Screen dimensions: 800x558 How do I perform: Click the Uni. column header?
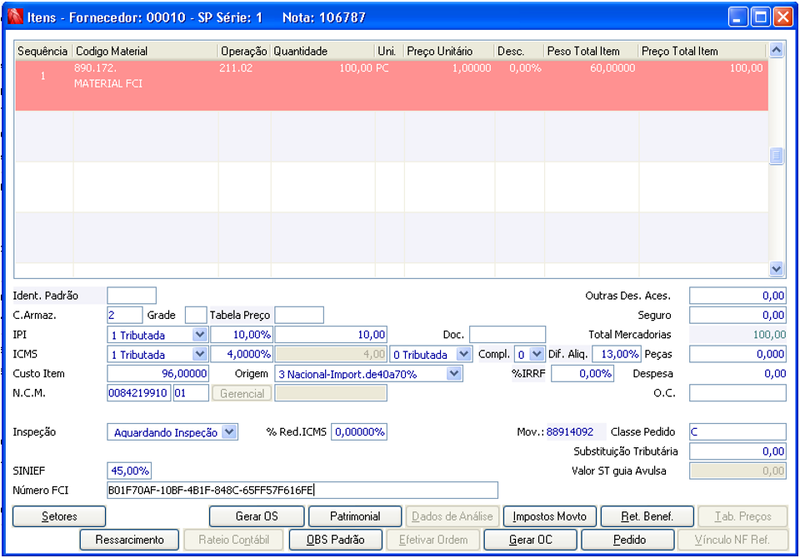[389, 51]
